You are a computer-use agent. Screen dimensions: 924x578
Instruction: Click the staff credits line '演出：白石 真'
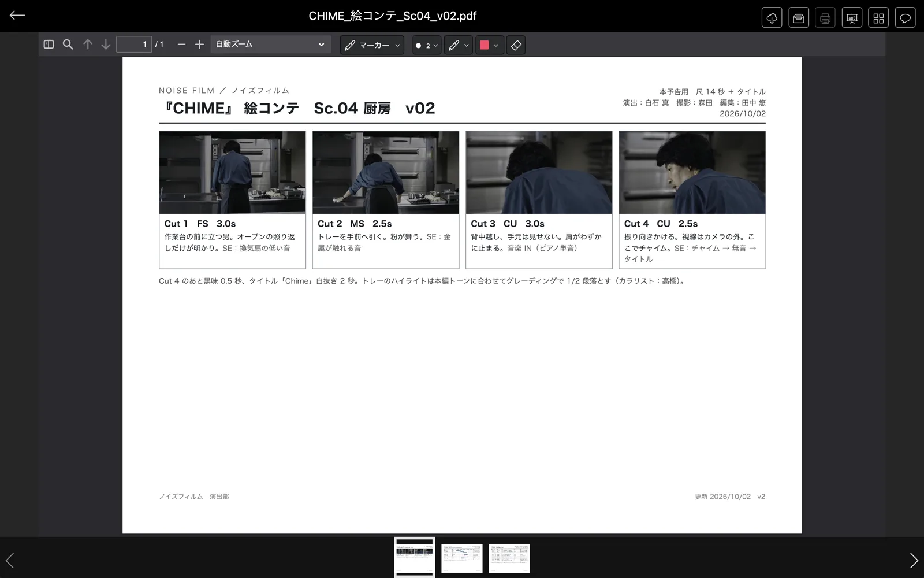click(x=694, y=103)
